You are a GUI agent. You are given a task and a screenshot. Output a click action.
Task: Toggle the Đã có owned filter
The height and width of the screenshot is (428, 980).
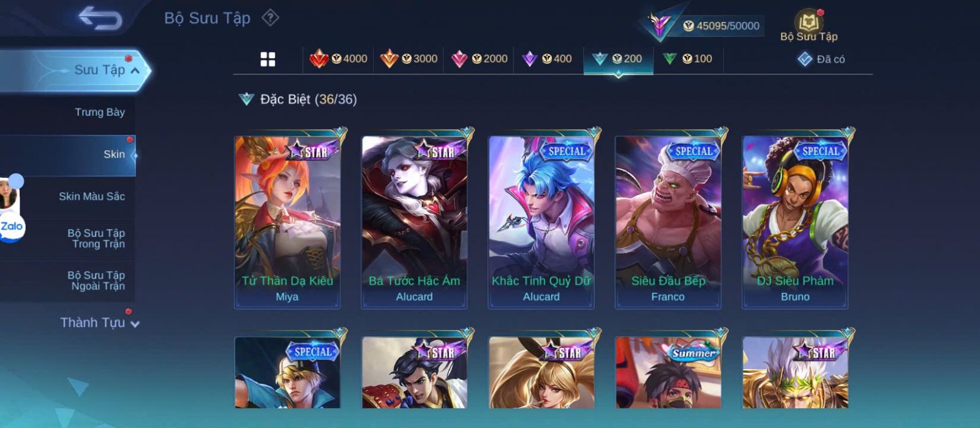(821, 59)
